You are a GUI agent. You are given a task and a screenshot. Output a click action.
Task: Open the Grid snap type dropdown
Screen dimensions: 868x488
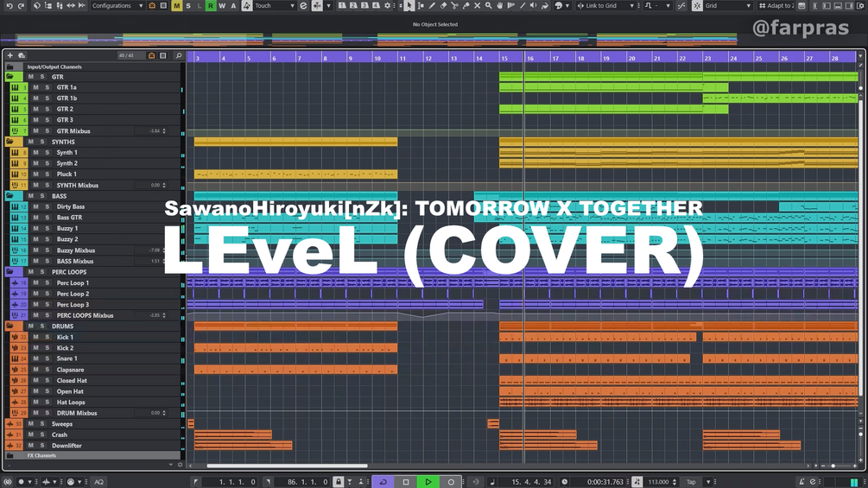pos(727,5)
